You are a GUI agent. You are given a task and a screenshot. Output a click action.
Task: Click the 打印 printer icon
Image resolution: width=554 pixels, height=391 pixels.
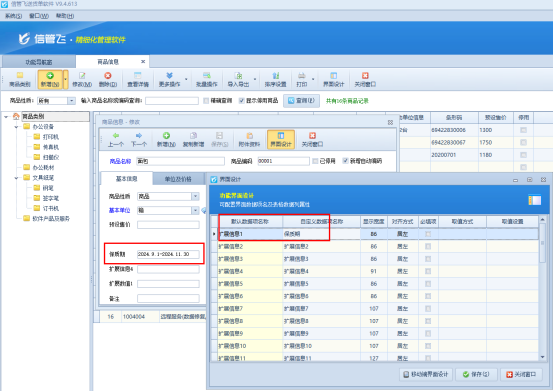[301, 76]
